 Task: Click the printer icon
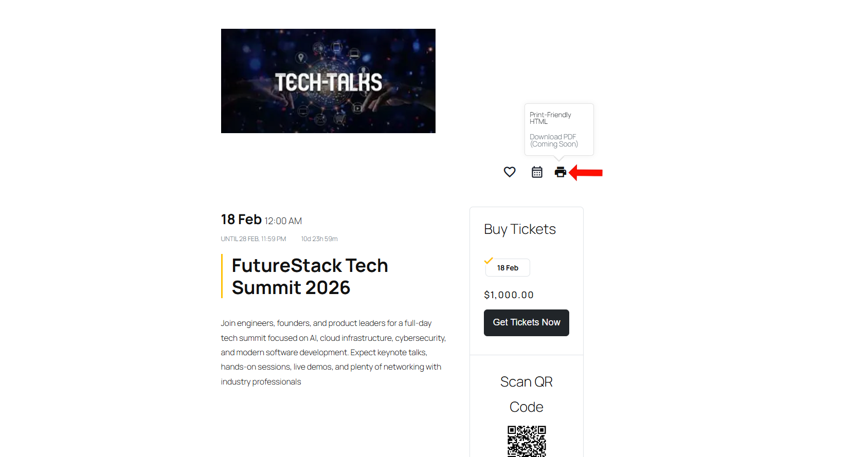560,172
